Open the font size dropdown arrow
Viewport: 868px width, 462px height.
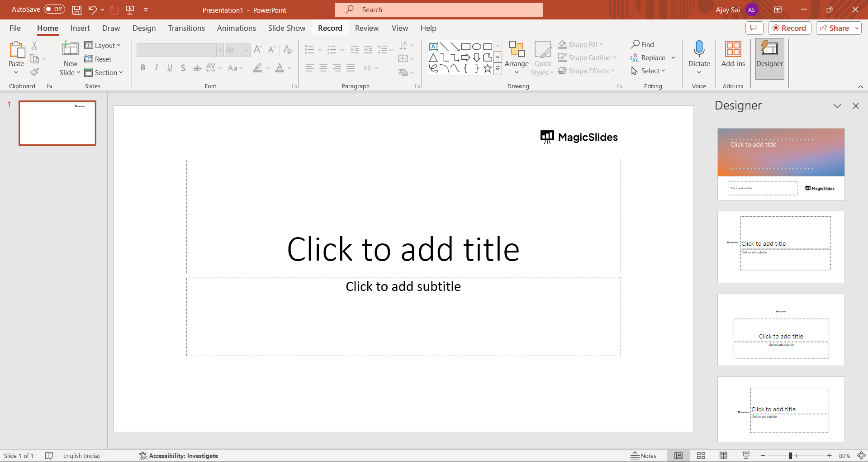tap(247, 50)
